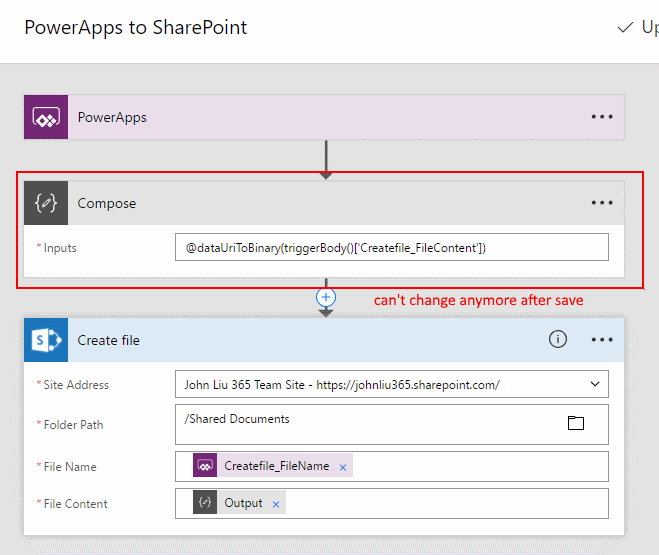Collapse the Compose action header
Image resolution: width=659 pixels, height=555 pixels.
click(x=300, y=203)
